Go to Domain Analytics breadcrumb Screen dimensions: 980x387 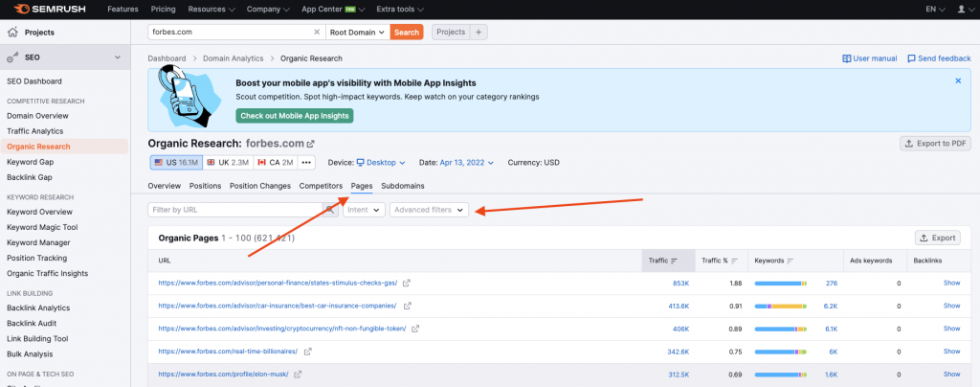(x=234, y=58)
